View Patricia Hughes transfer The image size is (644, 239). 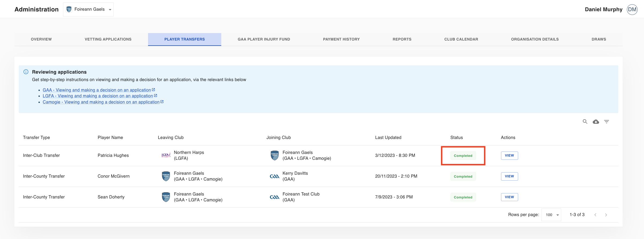pos(509,156)
